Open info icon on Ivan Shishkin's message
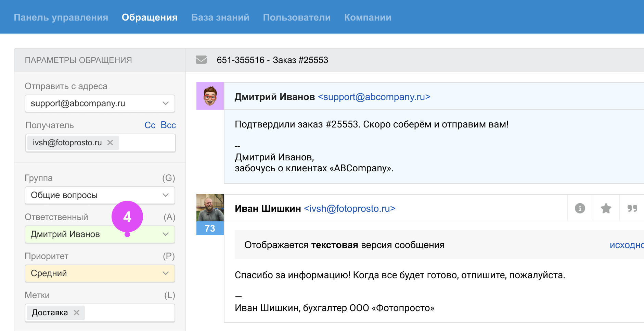This screenshot has width=644, height=331. point(580,208)
